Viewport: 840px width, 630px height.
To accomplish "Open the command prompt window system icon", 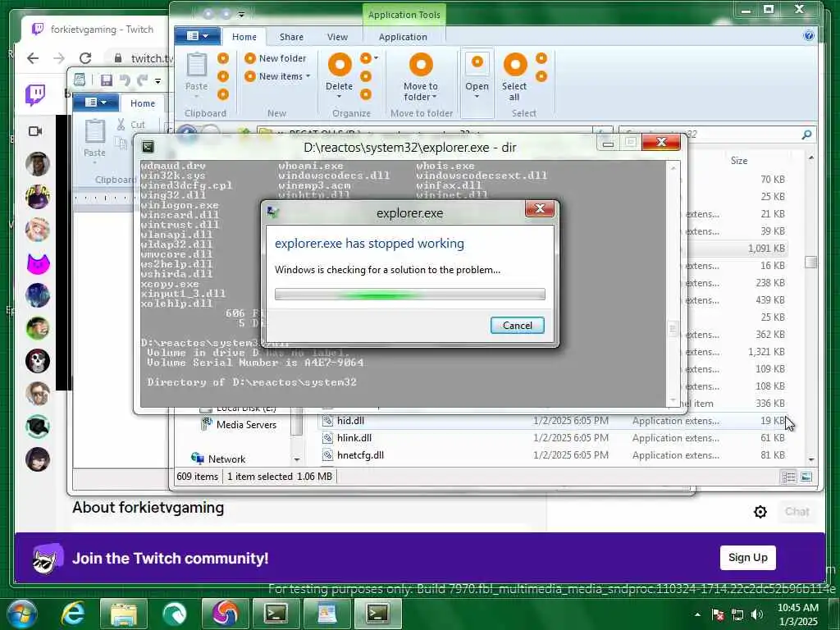I will tap(148, 147).
